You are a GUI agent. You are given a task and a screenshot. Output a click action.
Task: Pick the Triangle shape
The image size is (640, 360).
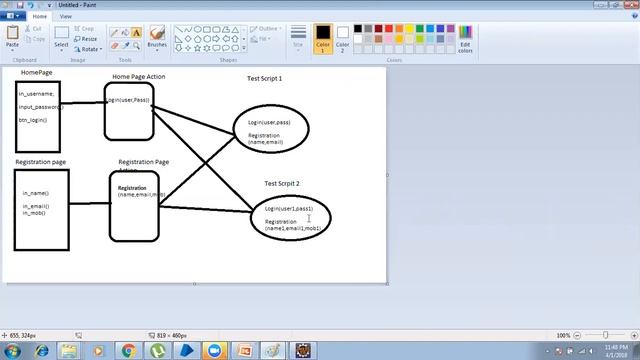(235, 29)
